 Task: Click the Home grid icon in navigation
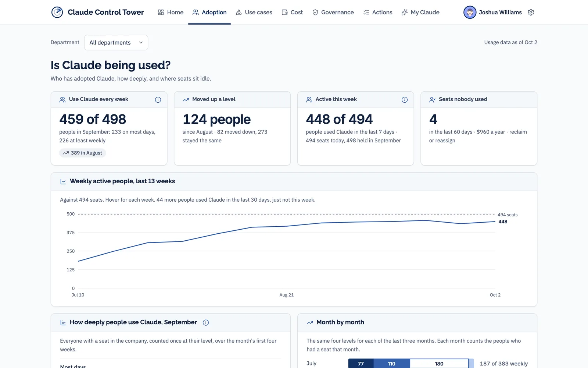161,12
